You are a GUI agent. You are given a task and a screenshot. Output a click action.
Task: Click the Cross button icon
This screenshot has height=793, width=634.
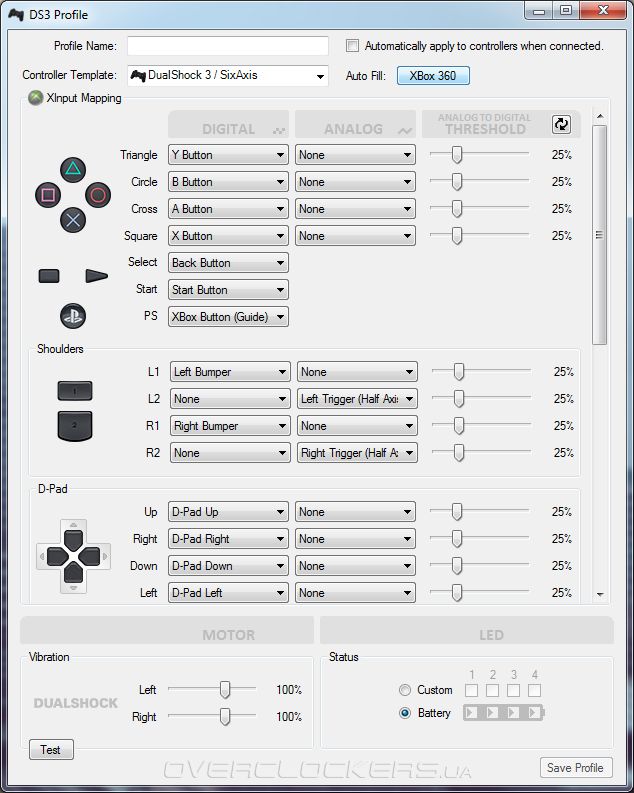coord(73,220)
